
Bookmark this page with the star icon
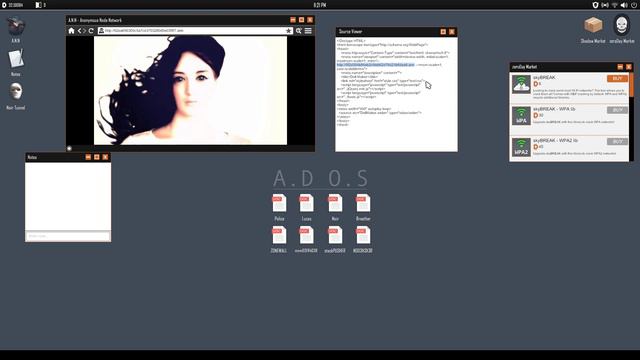click(289, 31)
